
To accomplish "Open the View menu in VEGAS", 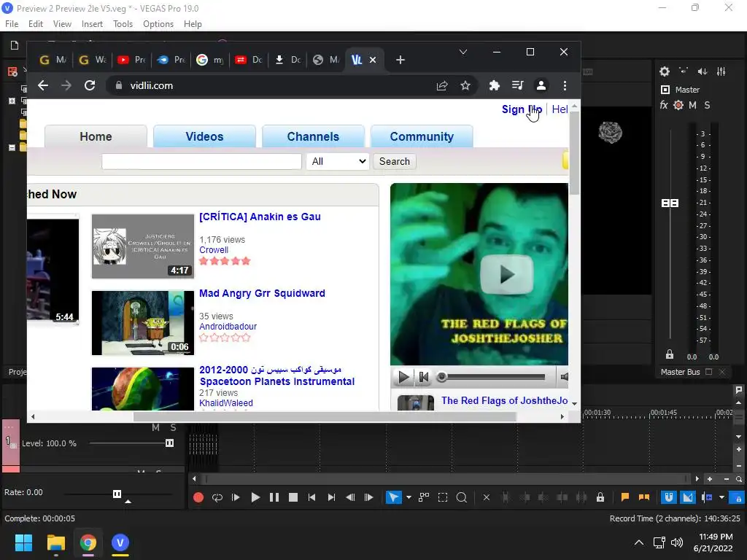I will point(63,24).
